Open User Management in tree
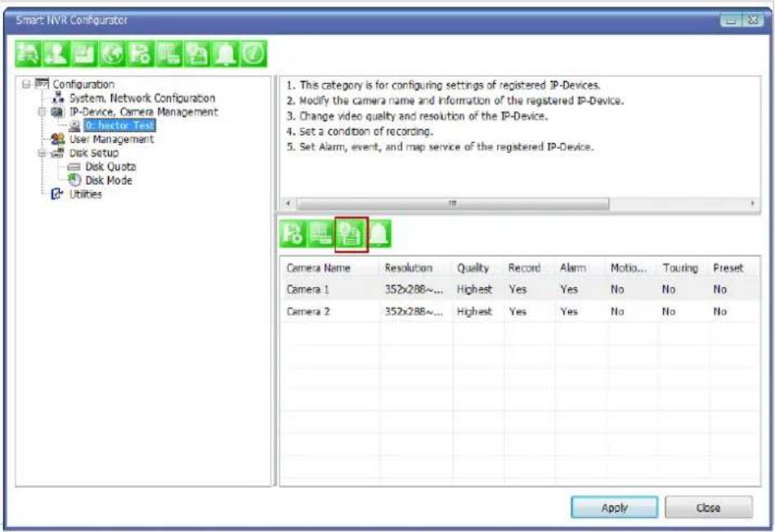 [111, 139]
